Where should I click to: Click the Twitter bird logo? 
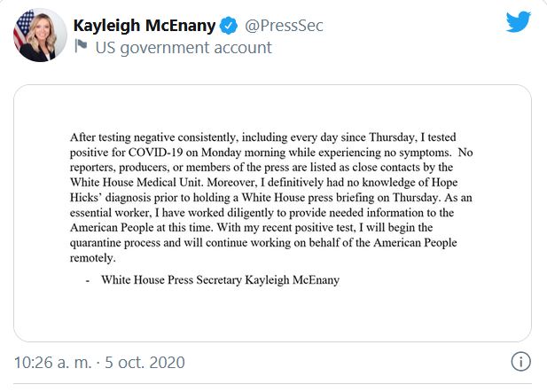tap(519, 22)
